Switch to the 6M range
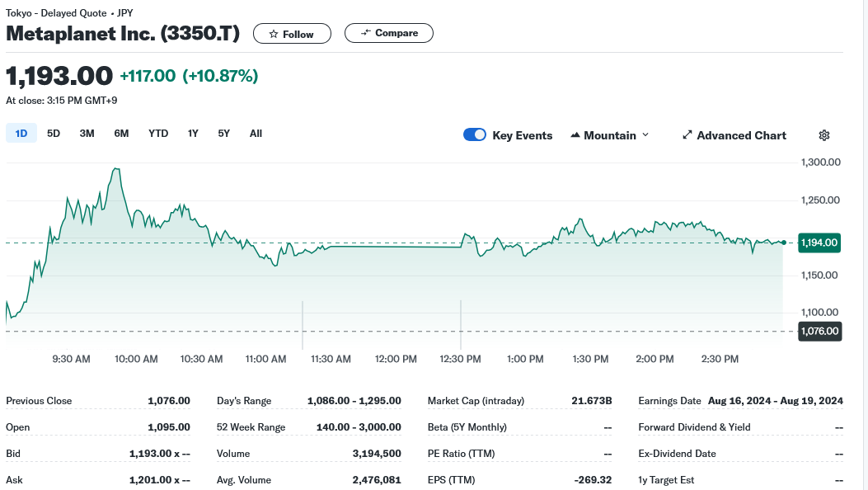The image size is (868, 490). [121, 134]
